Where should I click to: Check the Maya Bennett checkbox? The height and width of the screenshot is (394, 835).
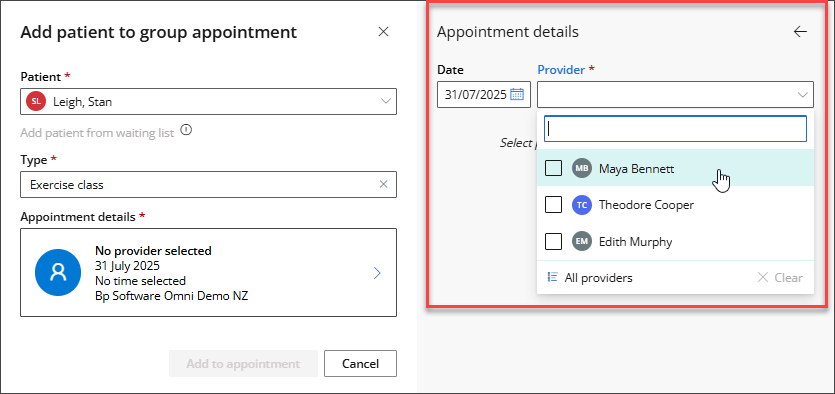coord(553,168)
